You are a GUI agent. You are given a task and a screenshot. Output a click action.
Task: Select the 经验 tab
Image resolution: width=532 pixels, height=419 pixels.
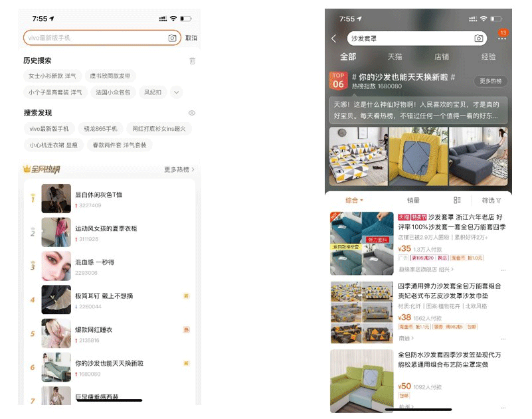point(488,56)
